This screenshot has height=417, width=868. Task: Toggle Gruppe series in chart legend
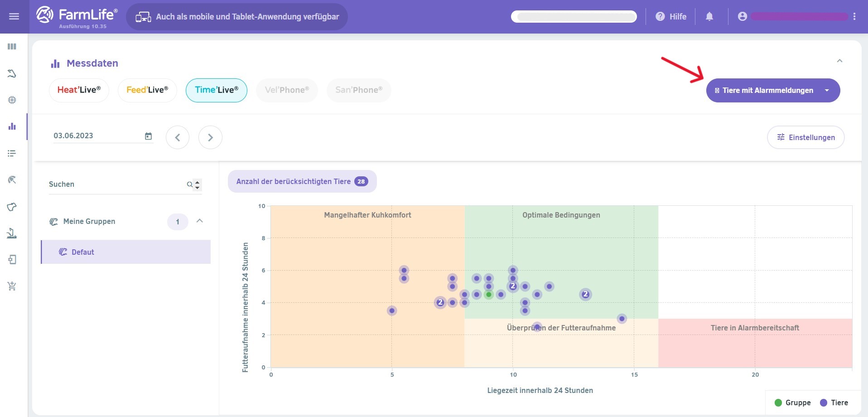click(x=793, y=402)
